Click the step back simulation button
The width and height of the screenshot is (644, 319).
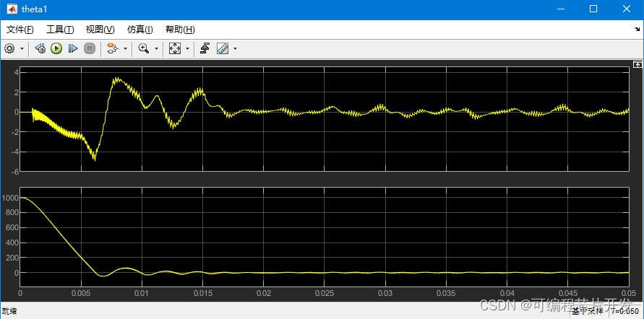[40, 48]
